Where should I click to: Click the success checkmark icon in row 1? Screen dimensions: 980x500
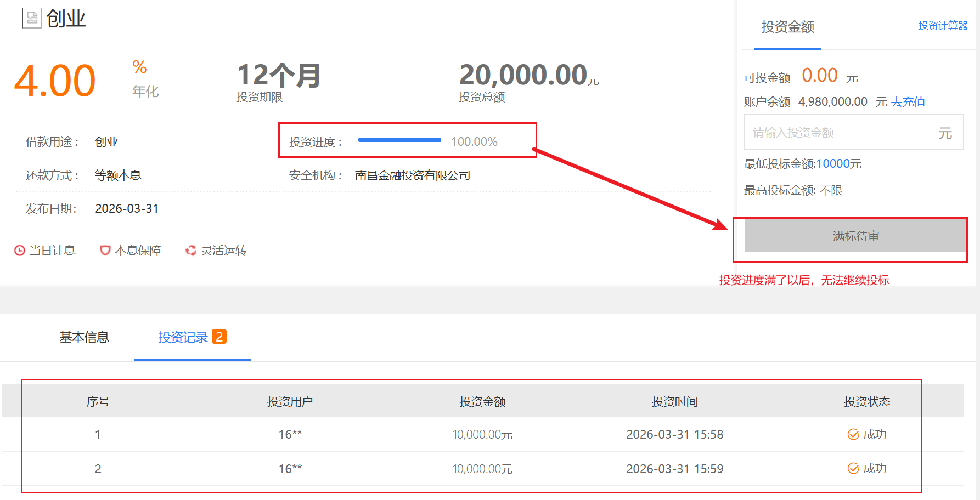(x=853, y=435)
